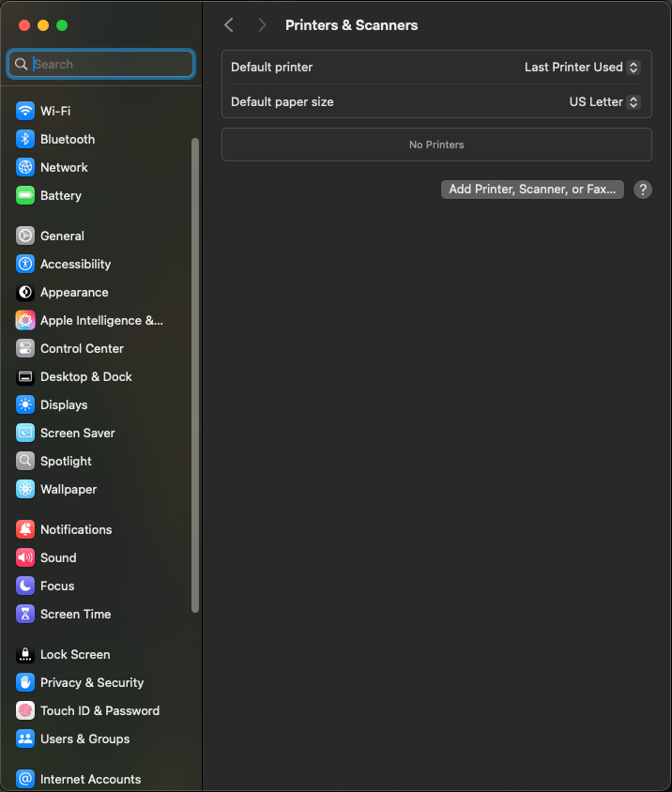
Task: Open the Touch ID fingerprint icon
Action: pyautogui.click(x=25, y=710)
